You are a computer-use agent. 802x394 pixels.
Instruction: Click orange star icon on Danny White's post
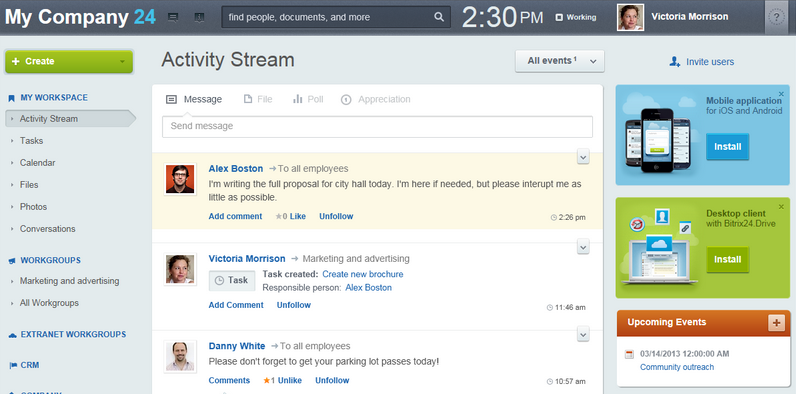click(266, 381)
